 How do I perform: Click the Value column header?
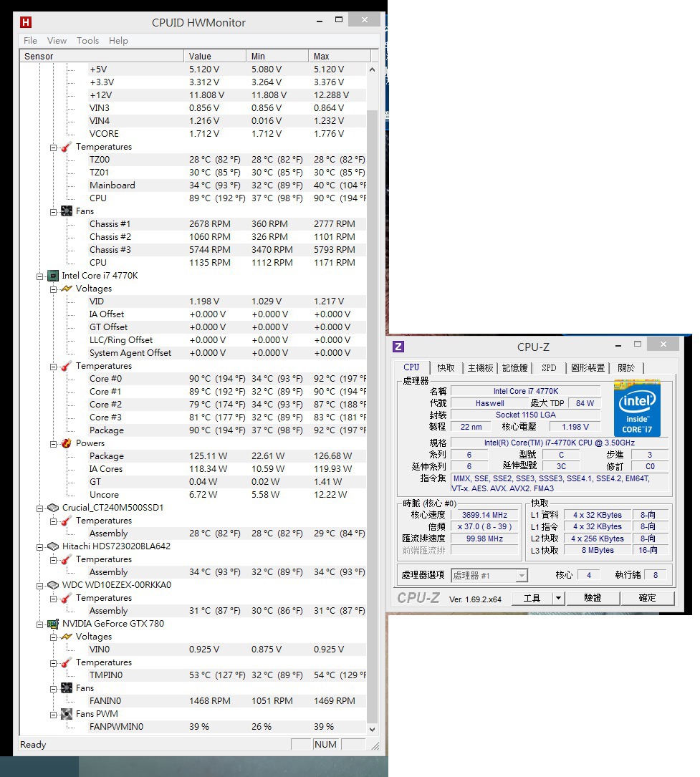pos(215,56)
